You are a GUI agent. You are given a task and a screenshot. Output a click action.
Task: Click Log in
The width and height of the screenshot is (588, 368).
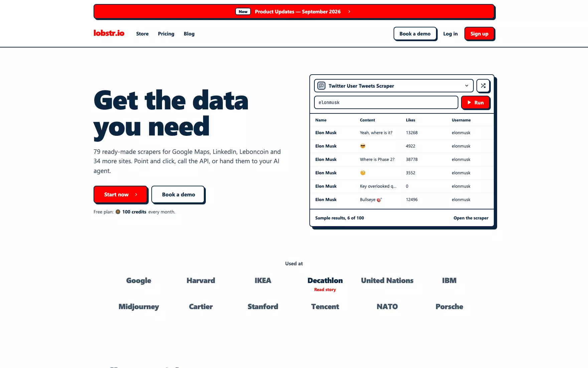(450, 34)
